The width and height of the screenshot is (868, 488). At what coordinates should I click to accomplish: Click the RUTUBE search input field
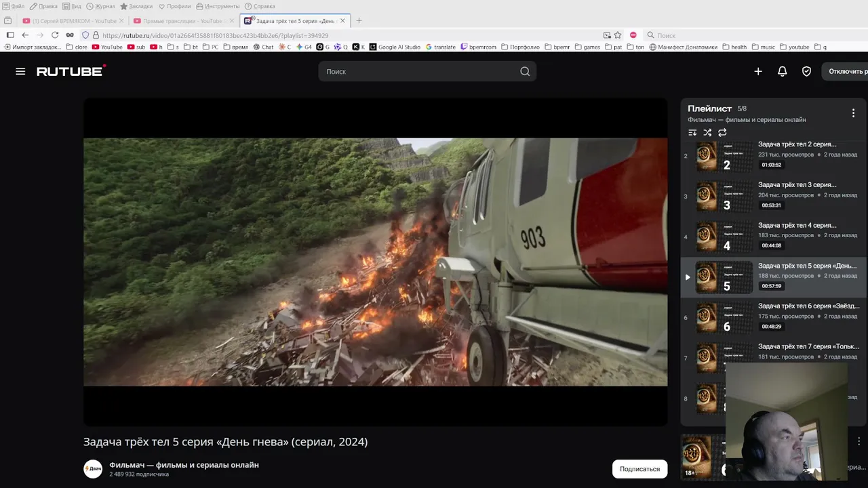tap(419, 71)
